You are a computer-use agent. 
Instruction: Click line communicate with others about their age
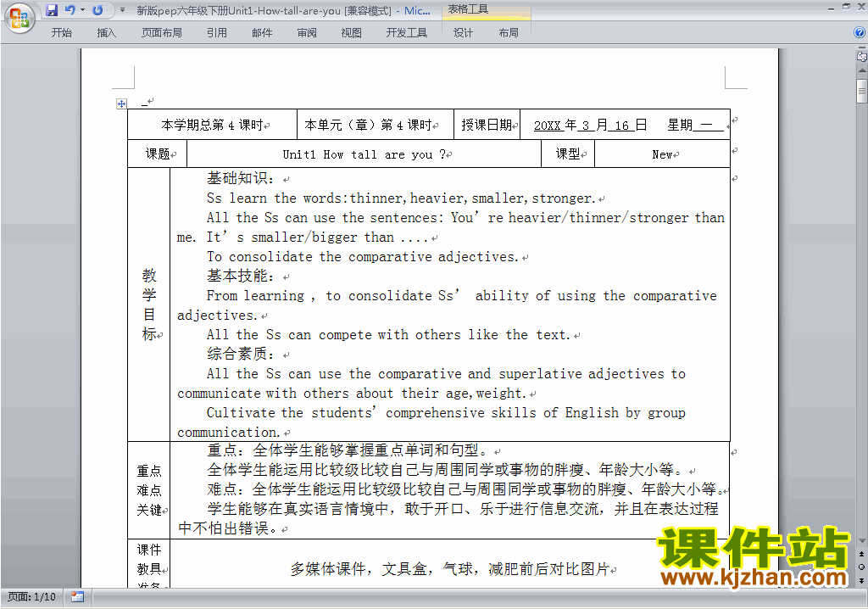(x=351, y=394)
